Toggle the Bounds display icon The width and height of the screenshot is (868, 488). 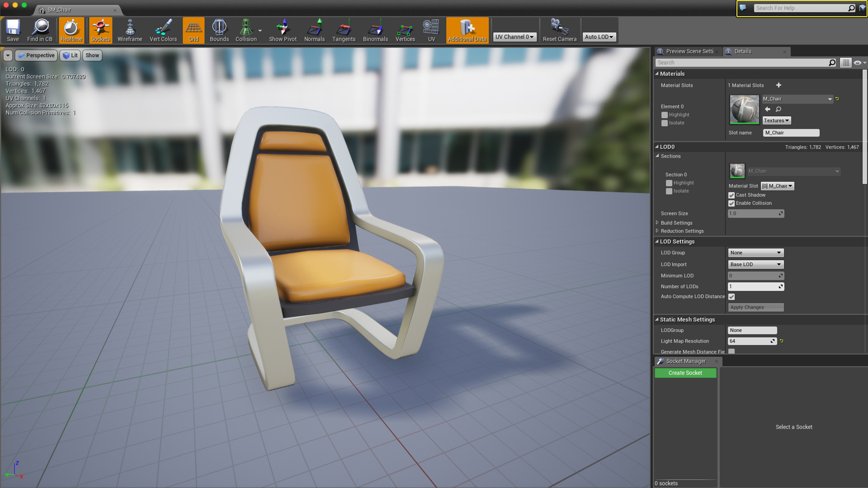(x=219, y=30)
